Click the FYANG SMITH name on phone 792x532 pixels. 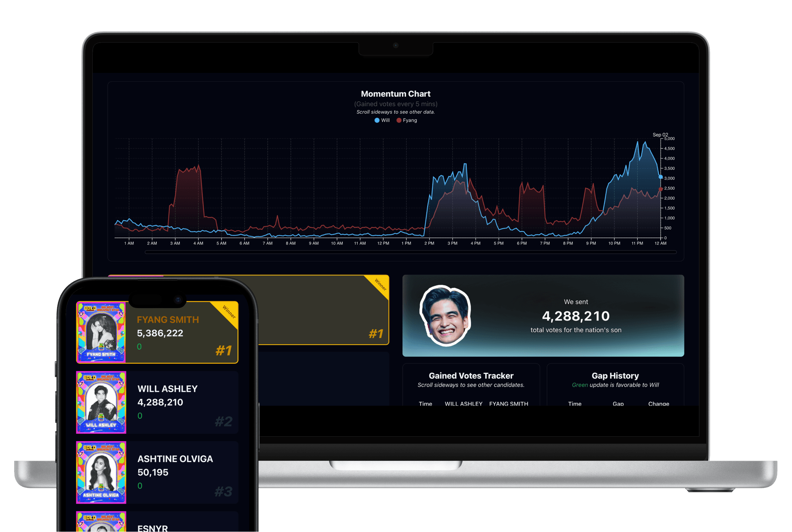tap(168, 320)
